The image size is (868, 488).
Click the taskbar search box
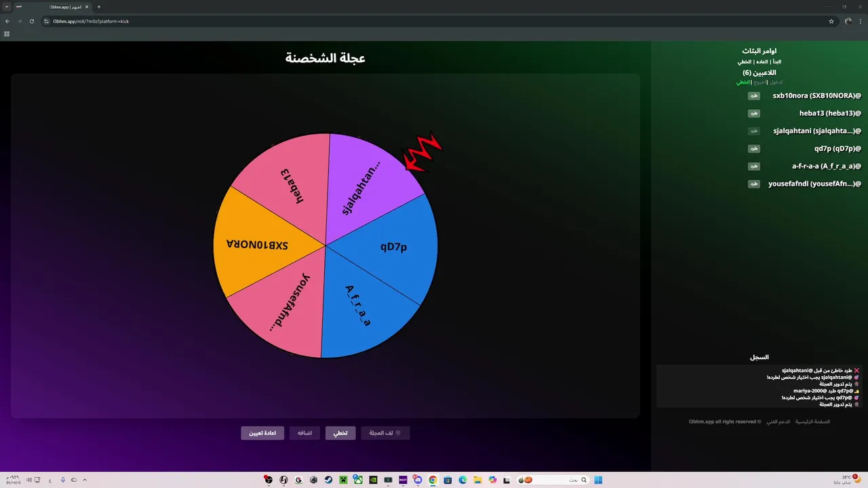tap(553, 480)
